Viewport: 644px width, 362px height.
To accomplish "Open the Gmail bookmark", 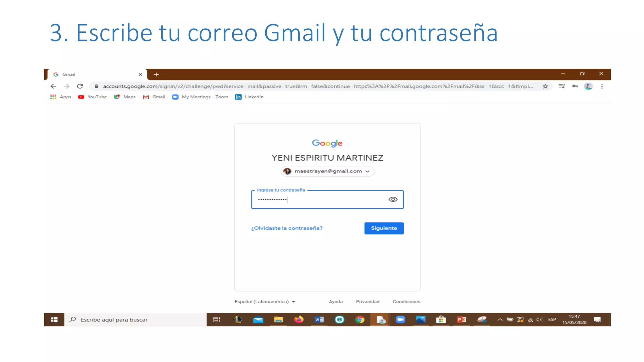I will 154,97.
